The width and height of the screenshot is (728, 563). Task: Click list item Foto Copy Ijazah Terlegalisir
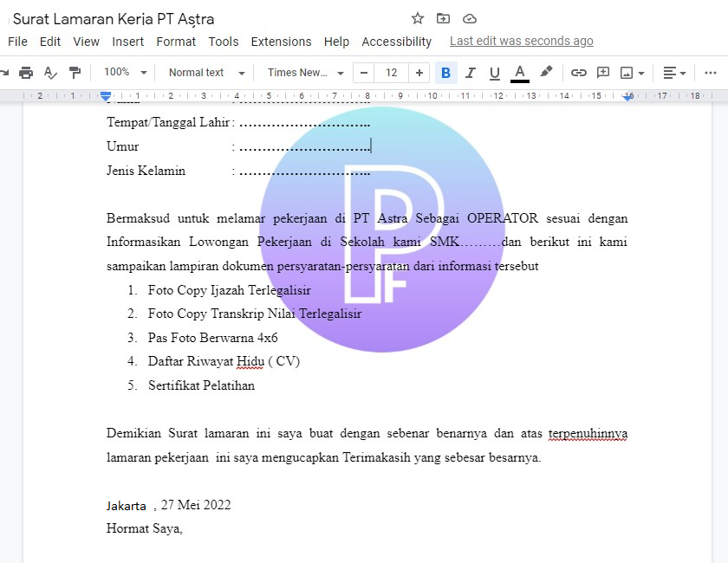230,290
